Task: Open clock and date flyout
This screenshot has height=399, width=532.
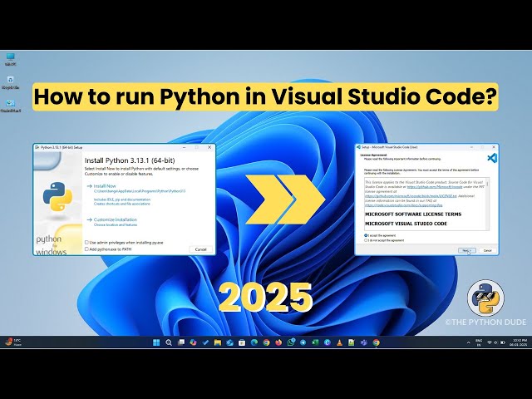Action: point(518,342)
